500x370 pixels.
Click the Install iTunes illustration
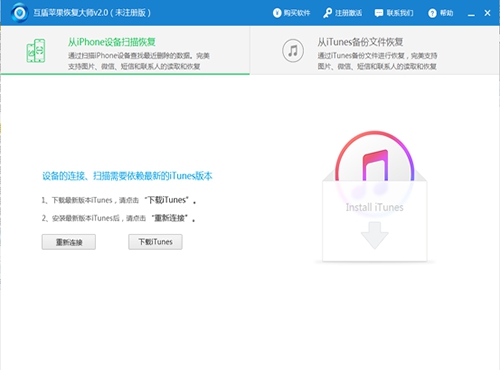pyautogui.click(x=375, y=196)
